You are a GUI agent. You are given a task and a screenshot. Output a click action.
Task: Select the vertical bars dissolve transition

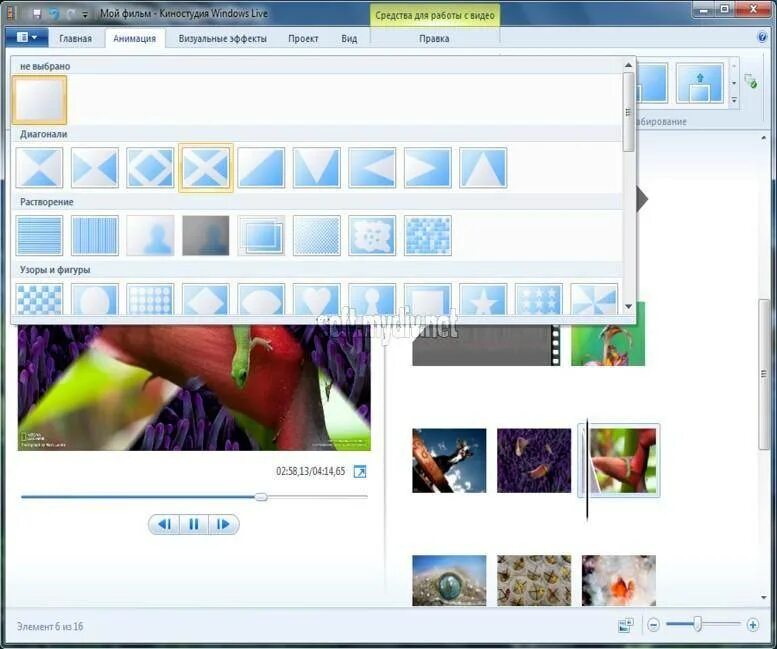95,236
